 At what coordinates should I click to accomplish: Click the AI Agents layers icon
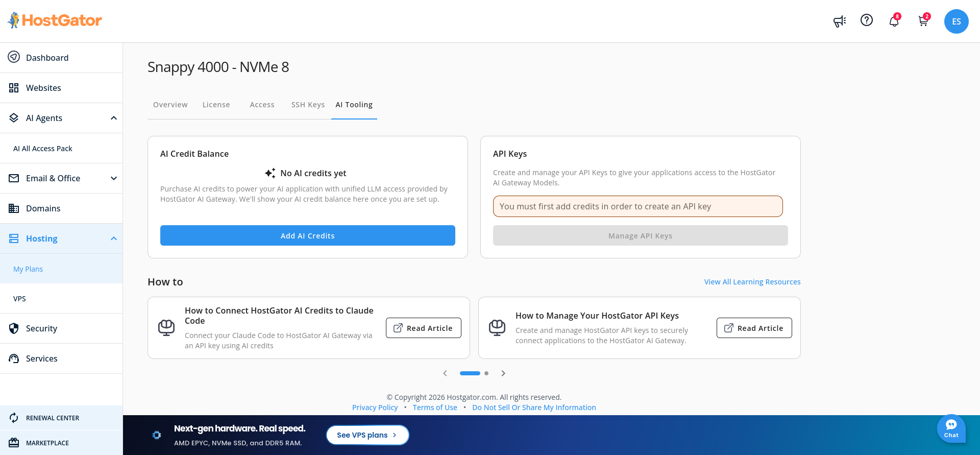coord(14,118)
